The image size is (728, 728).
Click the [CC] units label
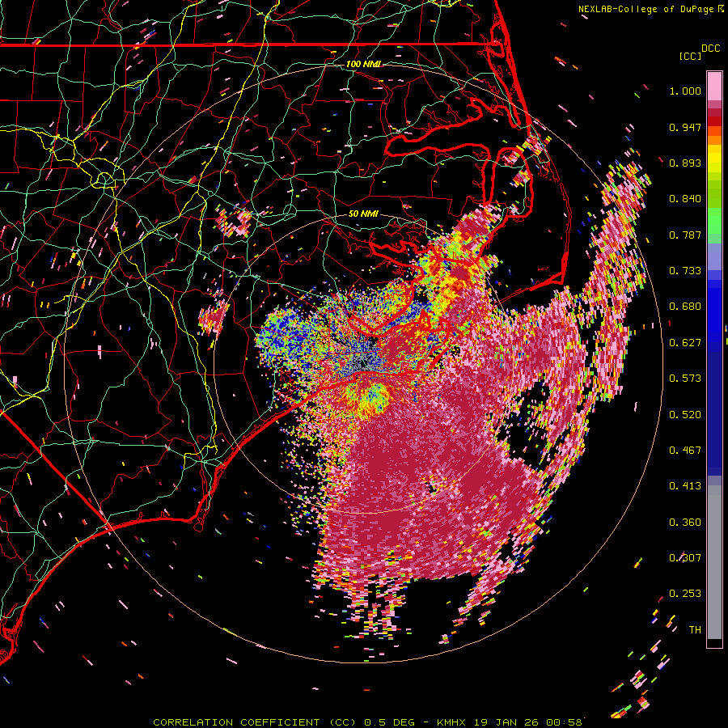[690, 56]
